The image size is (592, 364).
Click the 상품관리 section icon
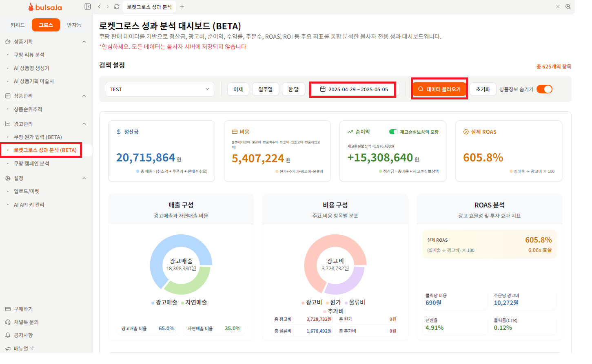(x=8, y=96)
